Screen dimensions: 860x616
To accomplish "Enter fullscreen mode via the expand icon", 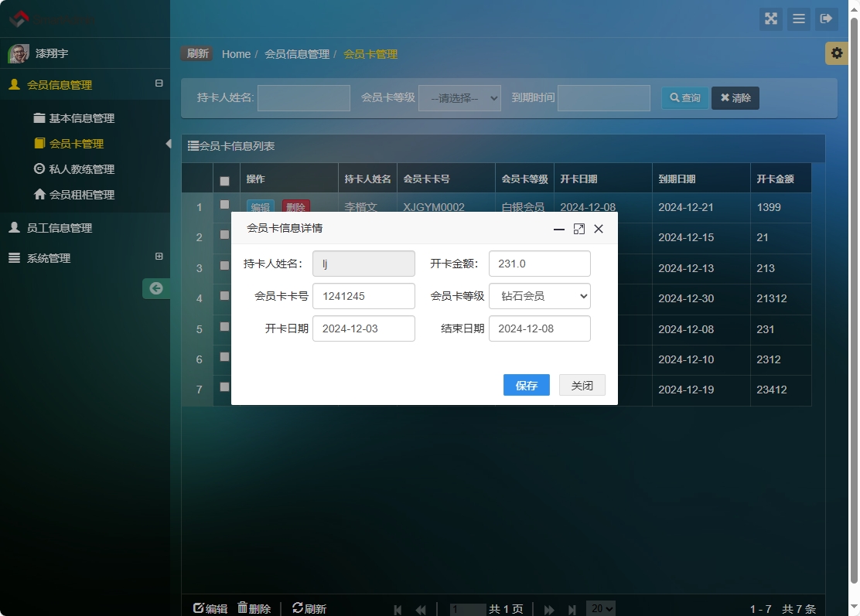I will (770, 19).
